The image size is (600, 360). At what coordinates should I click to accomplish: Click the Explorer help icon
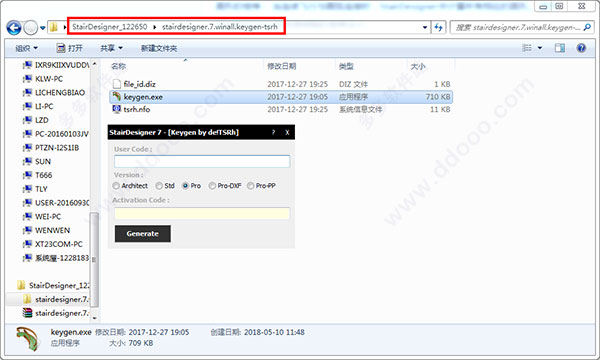pos(581,48)
